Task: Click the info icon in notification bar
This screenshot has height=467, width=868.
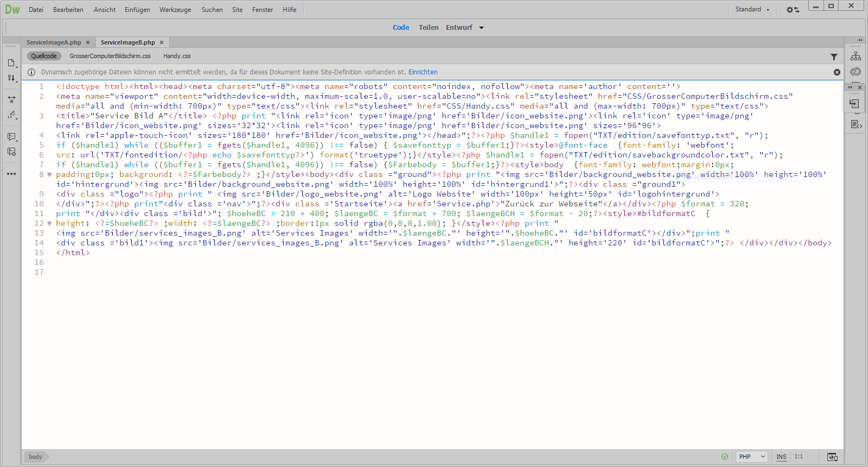Action: (x=31, y=72)
